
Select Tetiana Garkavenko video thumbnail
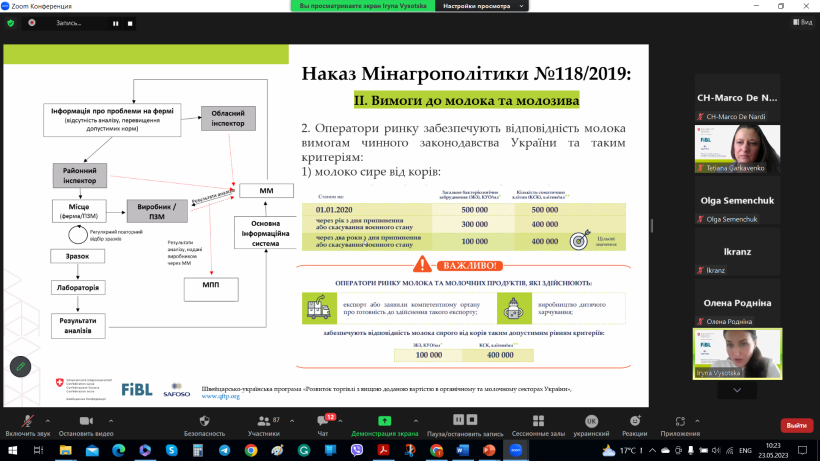(x=737, y=148)
